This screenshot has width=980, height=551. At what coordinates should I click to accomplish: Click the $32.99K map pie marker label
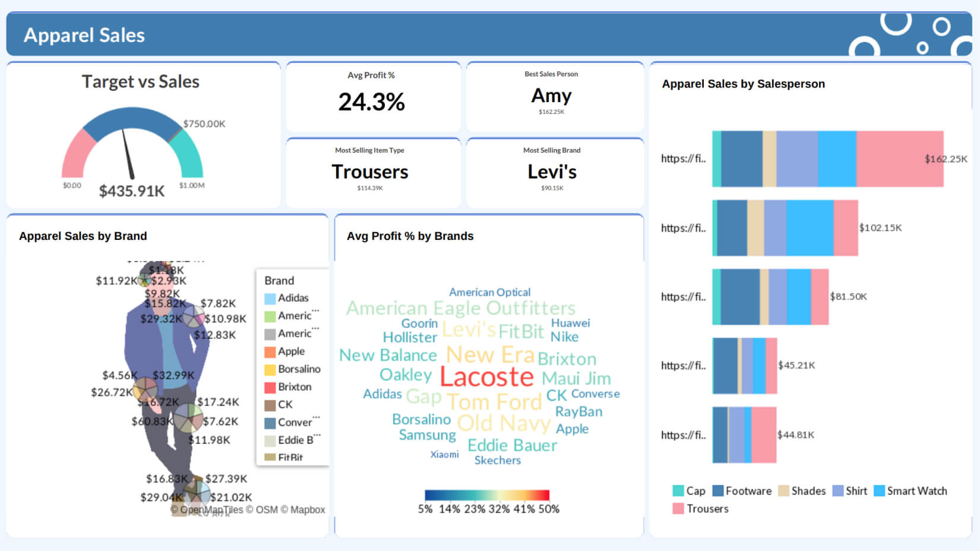[x=173, y=375]
